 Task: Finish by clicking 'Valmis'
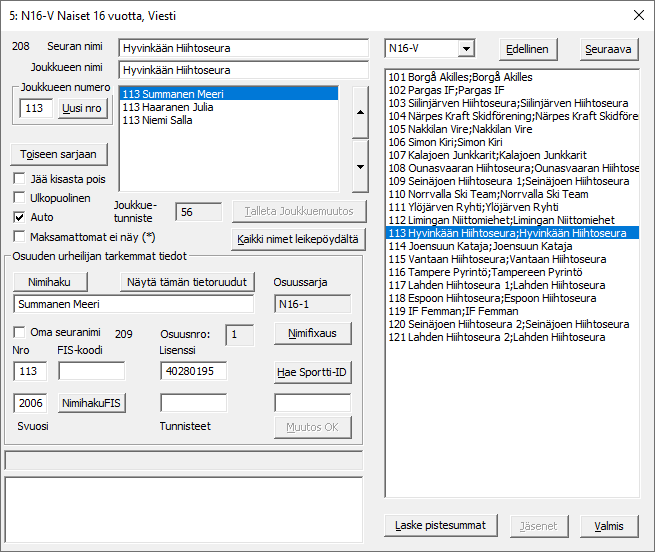(609, 526)
